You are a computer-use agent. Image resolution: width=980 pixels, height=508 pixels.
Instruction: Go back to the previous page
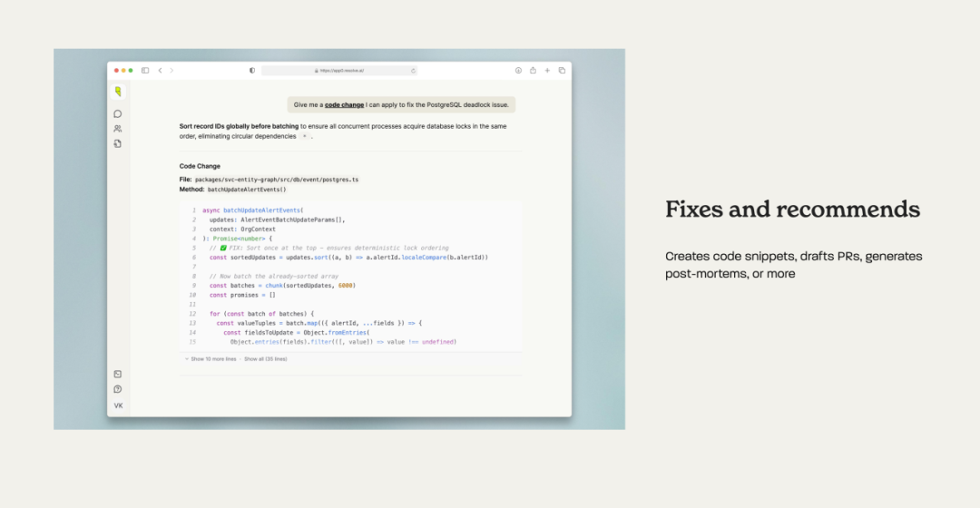pos(161,70)
